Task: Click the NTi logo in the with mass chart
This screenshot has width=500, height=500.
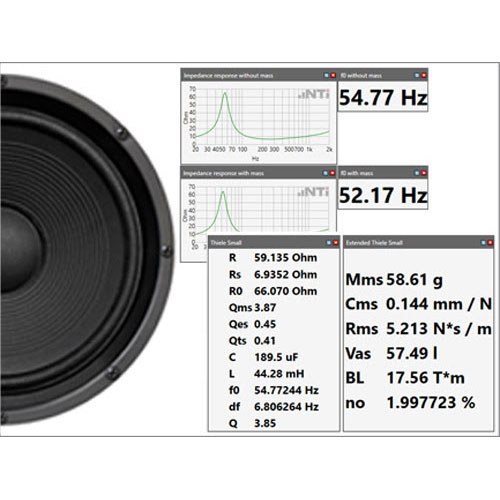Action: [314, 192]
